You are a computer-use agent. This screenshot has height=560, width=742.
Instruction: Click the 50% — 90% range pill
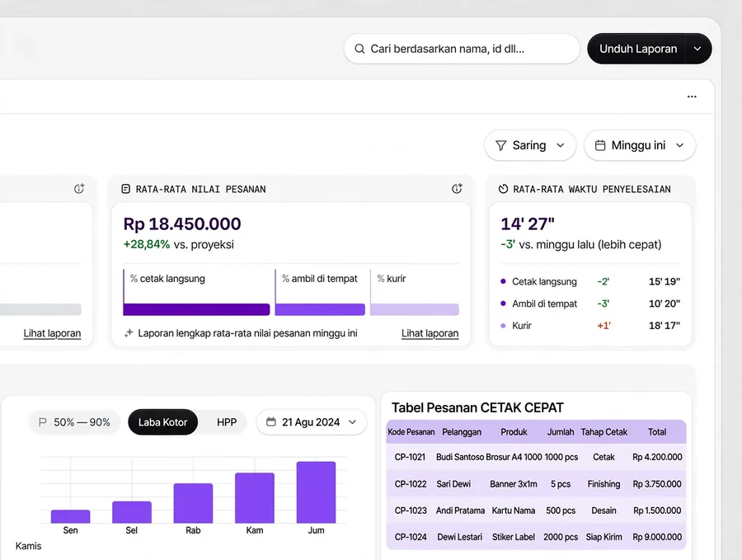pos(75,421)
